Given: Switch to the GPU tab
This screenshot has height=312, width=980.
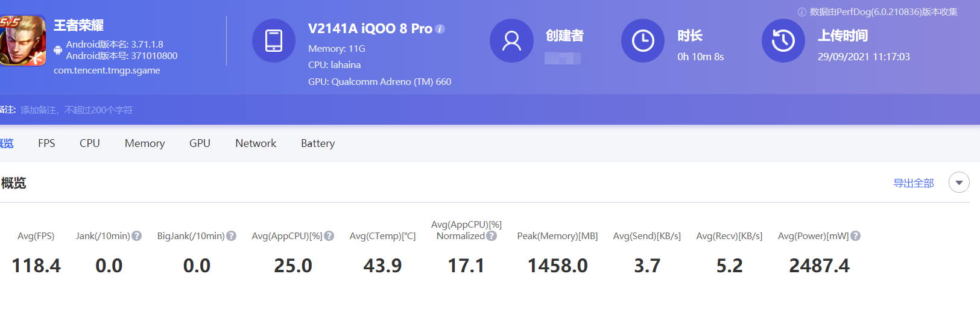Looking at the screenshot, I should click(x=200, y=143).
